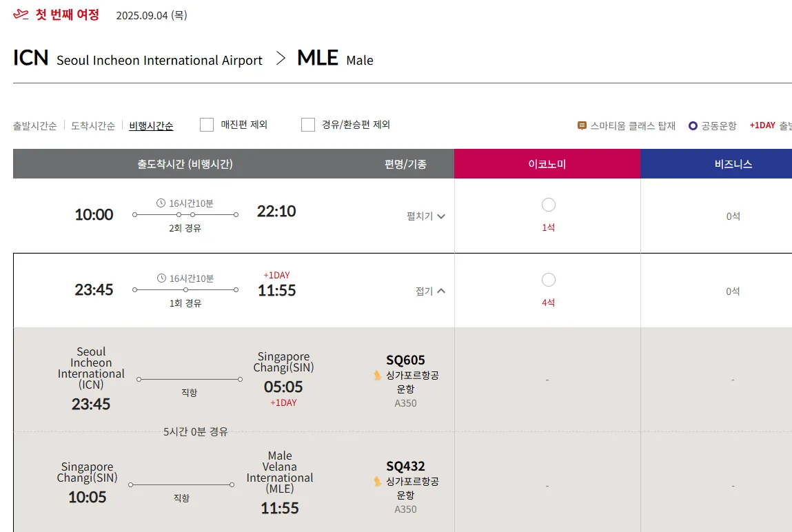792x532 pixels.
Task: Click the arrow between ICN and MLE
Action: click(x=280, y=59)
